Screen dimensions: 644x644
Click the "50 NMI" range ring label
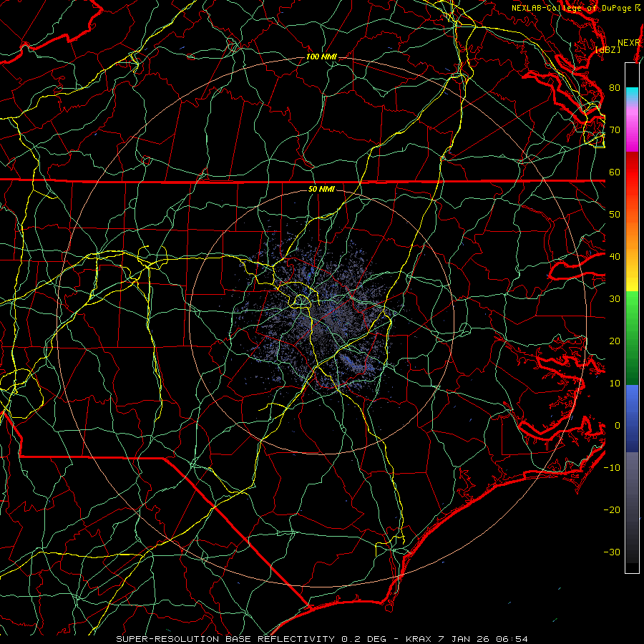(321, 190)
